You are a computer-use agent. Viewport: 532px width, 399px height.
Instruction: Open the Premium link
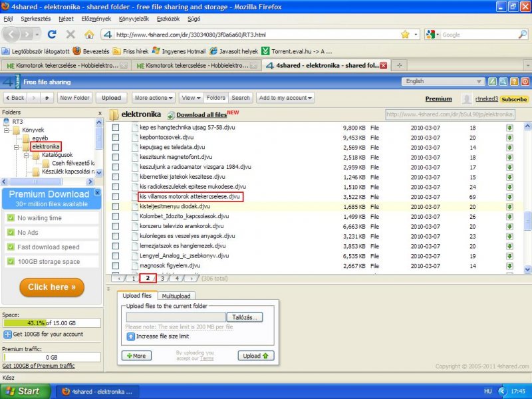coord(438,98)
